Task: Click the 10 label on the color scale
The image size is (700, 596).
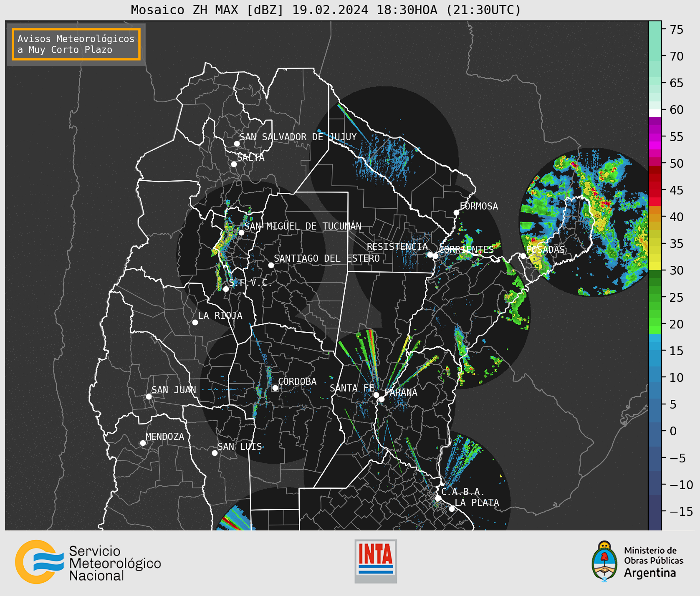Action: click(677, 378)
